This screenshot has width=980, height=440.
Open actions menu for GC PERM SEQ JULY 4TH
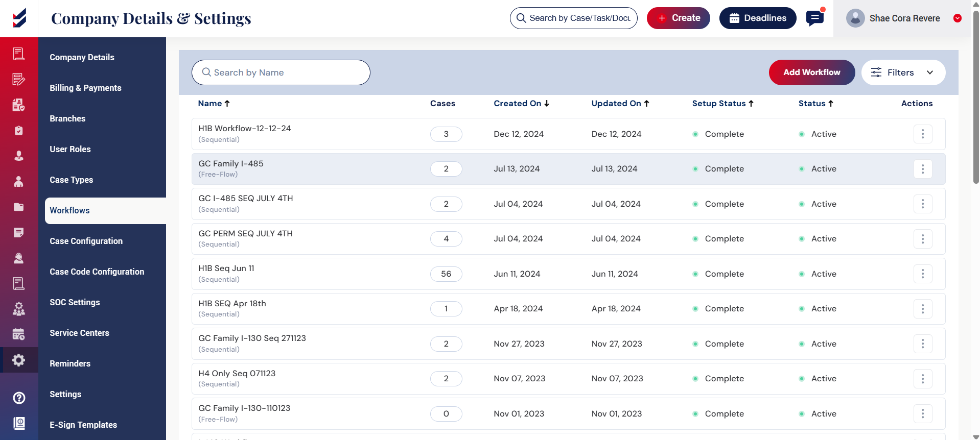(x=922, y=239)
